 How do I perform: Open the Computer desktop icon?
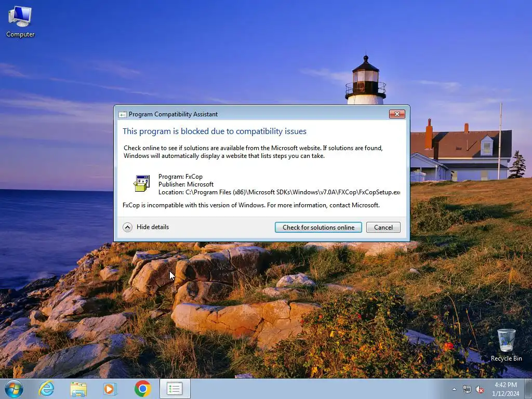[20, 21]
